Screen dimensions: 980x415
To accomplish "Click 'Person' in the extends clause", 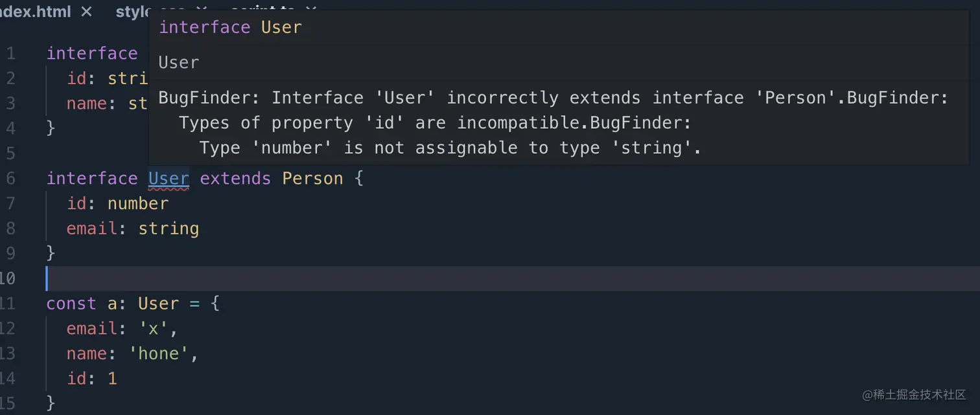I will click(x=312, y=179).
